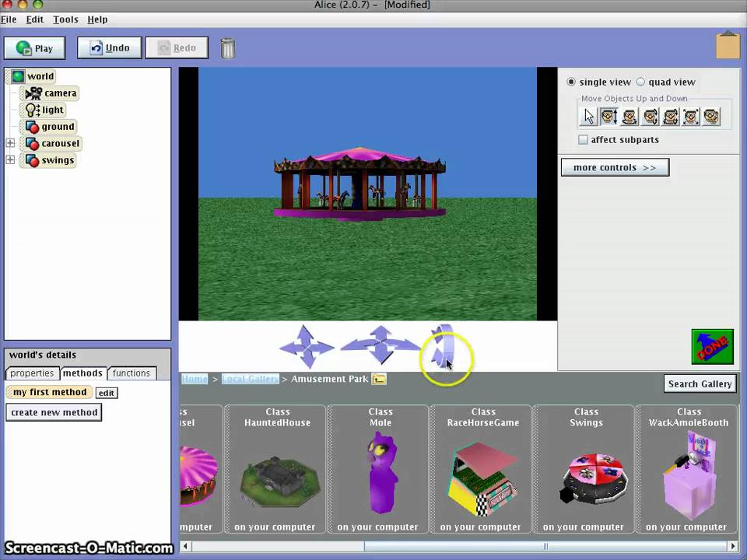Viewport: 747px width, 560px height.
Task: Go to Local Gallery in breadcrumb
Action: 250,379
